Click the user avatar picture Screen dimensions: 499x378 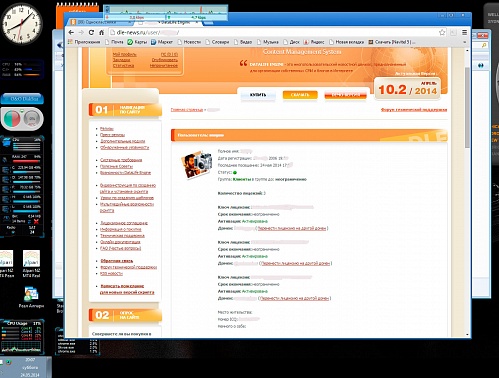coord(197,164)
